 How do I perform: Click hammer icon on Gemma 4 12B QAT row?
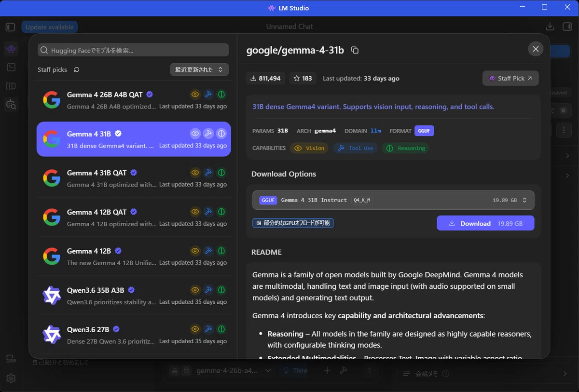coord(208,212)
